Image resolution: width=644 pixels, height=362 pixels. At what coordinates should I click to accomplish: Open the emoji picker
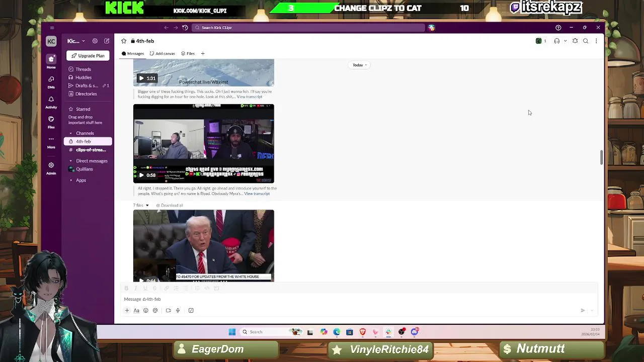click(146, 310)
